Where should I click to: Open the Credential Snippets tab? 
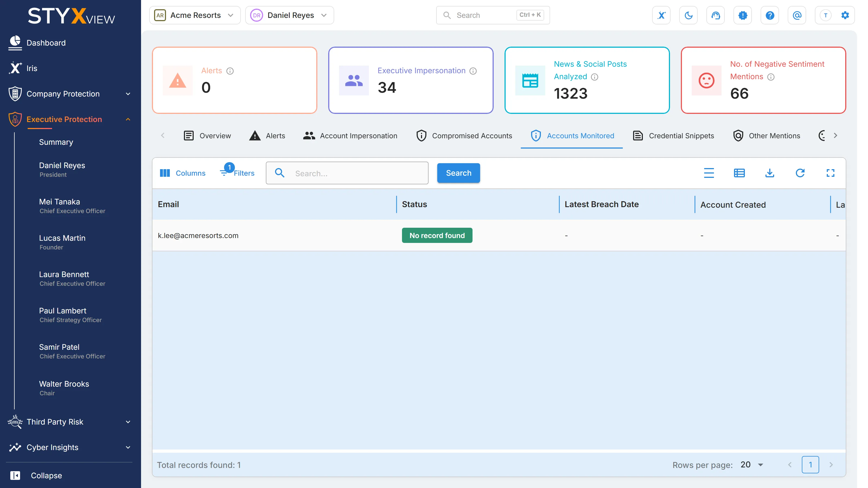tap(673, 136)
